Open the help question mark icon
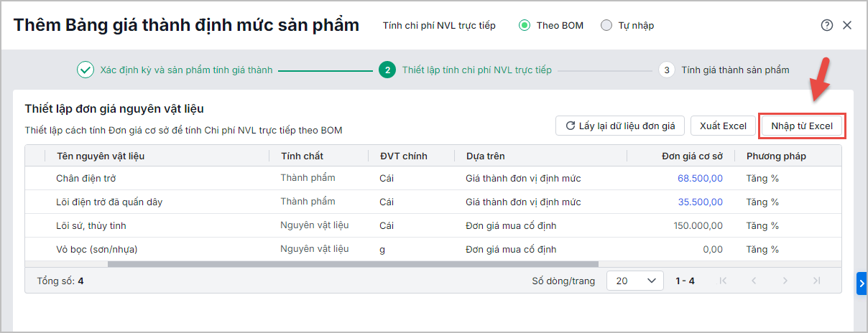Viewport: 868px width, 333px height. point(826,25)
